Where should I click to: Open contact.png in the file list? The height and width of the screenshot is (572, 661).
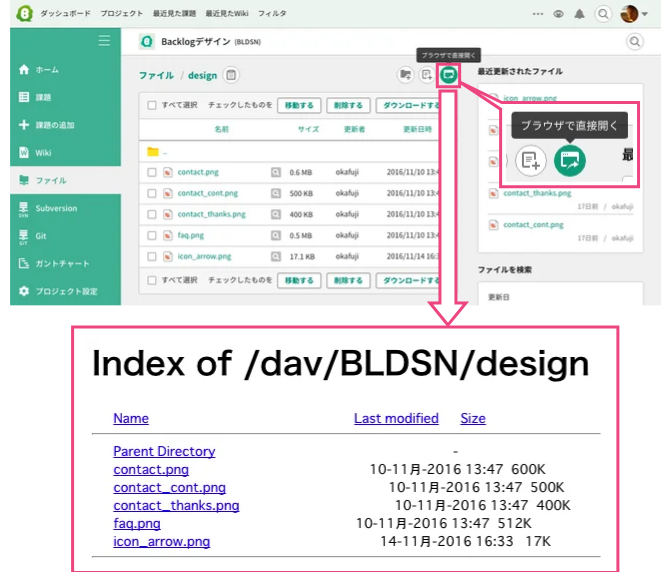(x=198, y=172)
